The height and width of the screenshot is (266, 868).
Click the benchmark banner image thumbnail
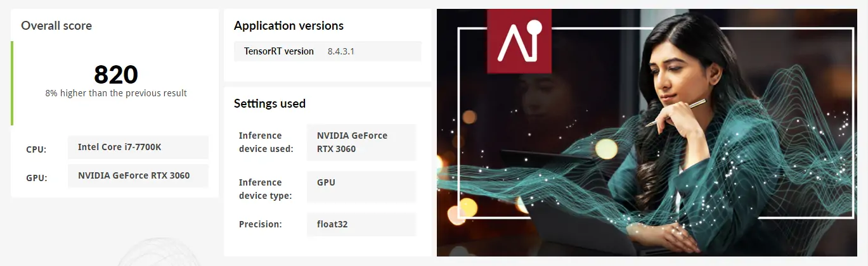pos(647,132)
